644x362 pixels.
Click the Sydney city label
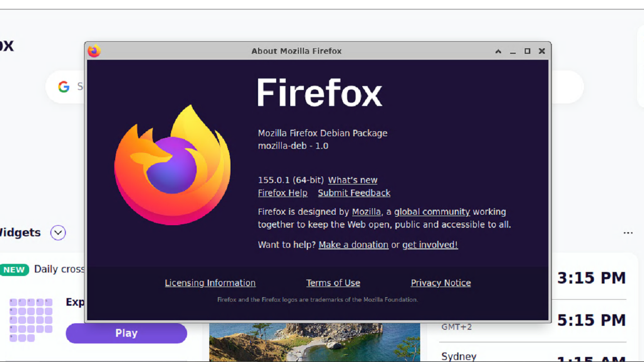click(459, 356)
